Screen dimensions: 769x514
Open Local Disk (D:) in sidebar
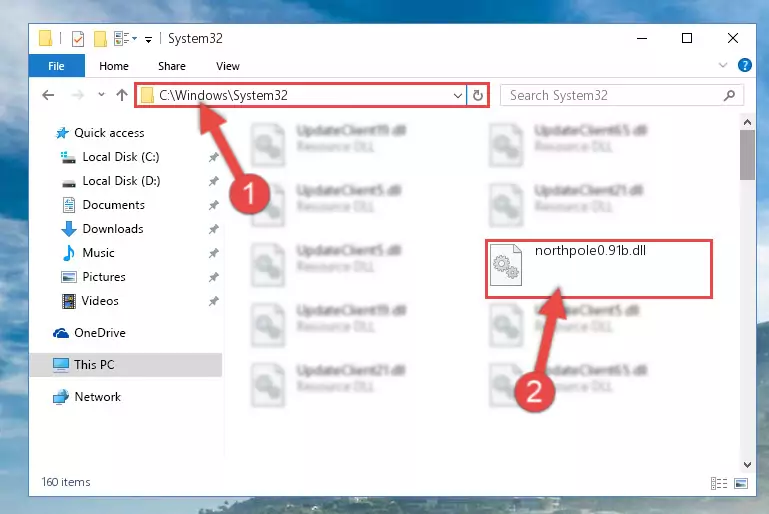[x=121, y=181]
